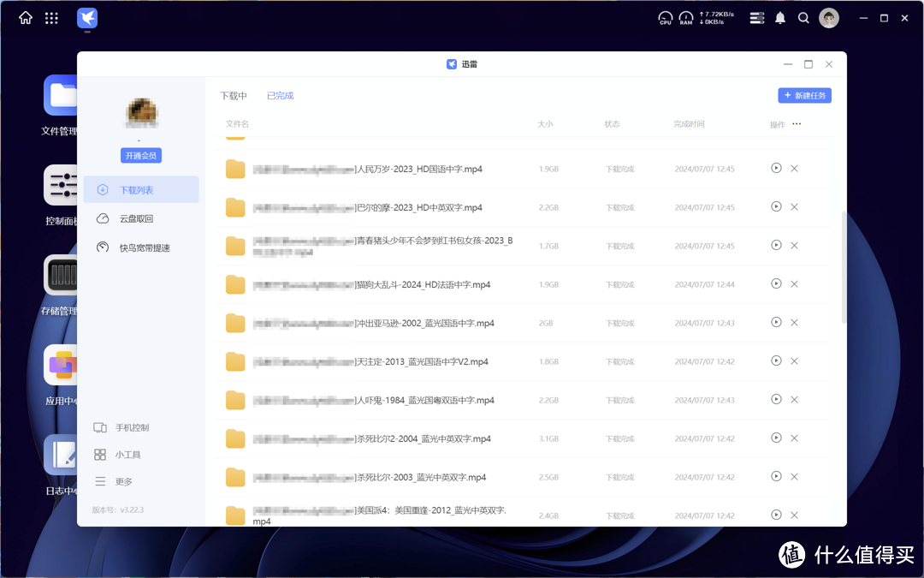
Task: Play the 猫狗大乱斗-2024 video
Action: click(x=776, y=284)
